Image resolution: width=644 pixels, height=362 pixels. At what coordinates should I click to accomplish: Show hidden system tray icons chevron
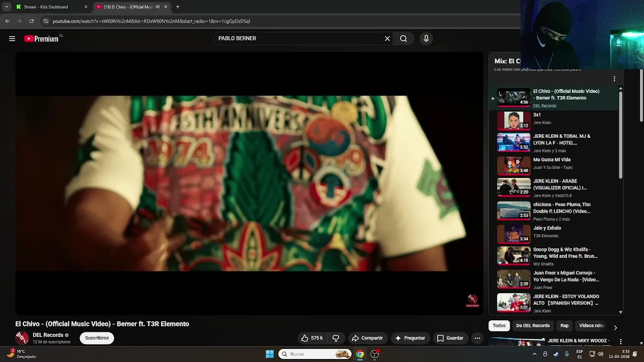pyautogui.click(x=534, y=354)
